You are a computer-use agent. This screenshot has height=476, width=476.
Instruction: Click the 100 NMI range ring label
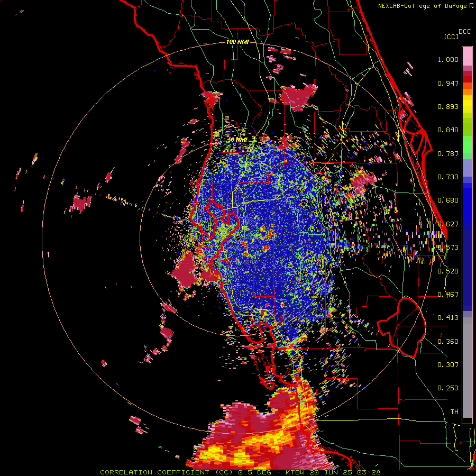[x=237, y=42]
